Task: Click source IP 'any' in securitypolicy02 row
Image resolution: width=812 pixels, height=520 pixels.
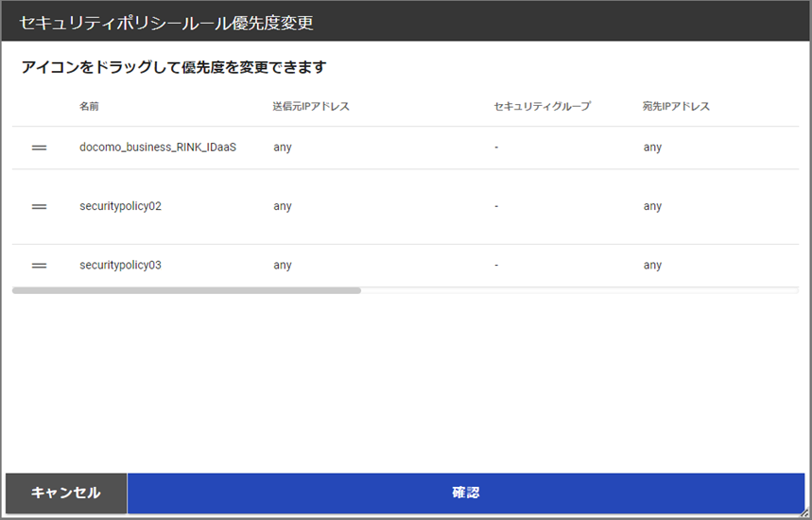Action: pos(283,207)
